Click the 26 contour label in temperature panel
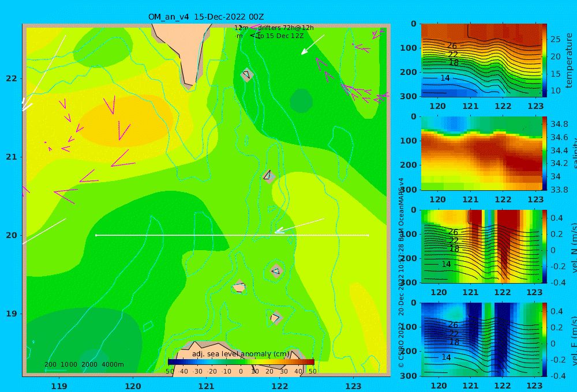The width and height of the screenshot is (577, 392). pos(452,46)
